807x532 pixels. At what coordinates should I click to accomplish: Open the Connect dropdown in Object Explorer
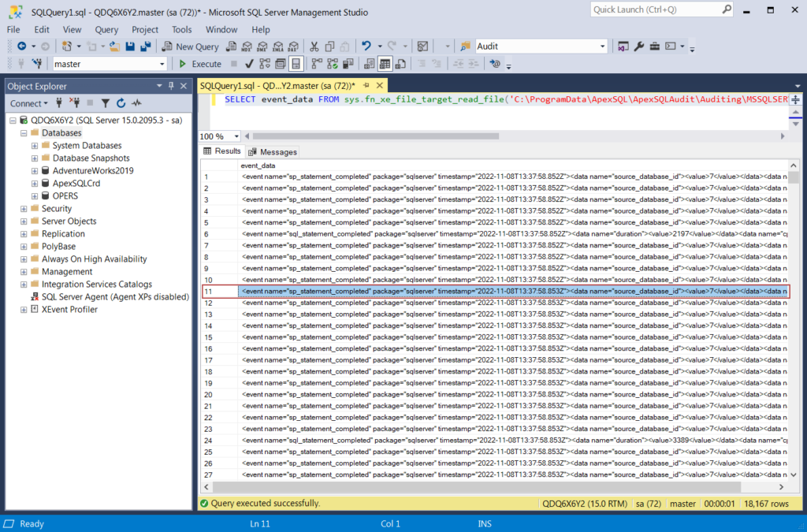click(29, 103)
